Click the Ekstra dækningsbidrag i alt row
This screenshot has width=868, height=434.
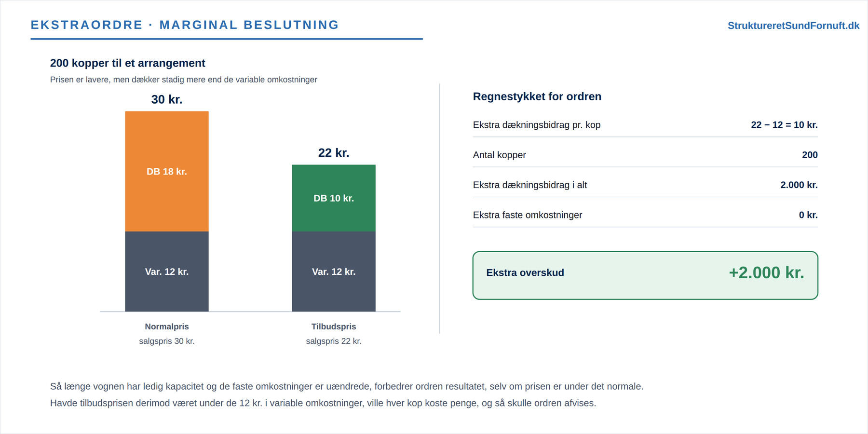pos(645,185)
